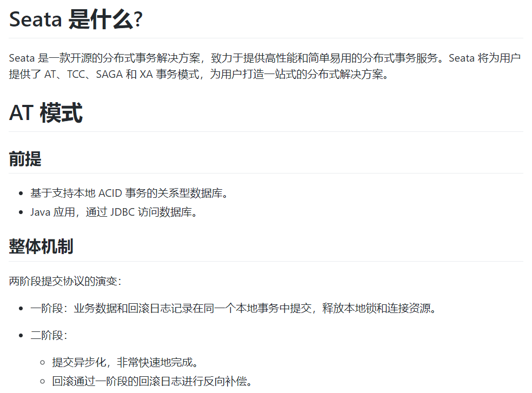Viewport: 532px width, 393px height.
Task: Click the bullet "基于支持本地 ACID 事务的关系型数据库。"
Action: 129,193
